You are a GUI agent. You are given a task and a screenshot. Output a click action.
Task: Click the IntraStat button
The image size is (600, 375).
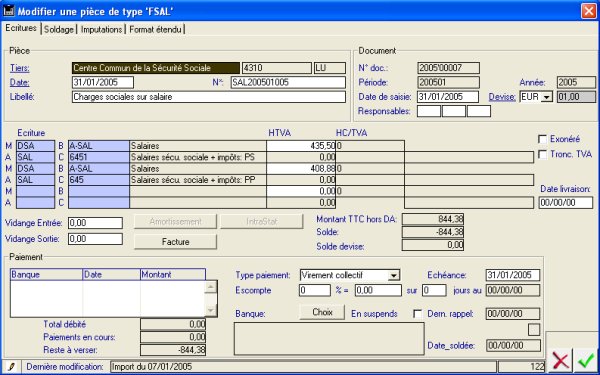(x=262, y=222)
